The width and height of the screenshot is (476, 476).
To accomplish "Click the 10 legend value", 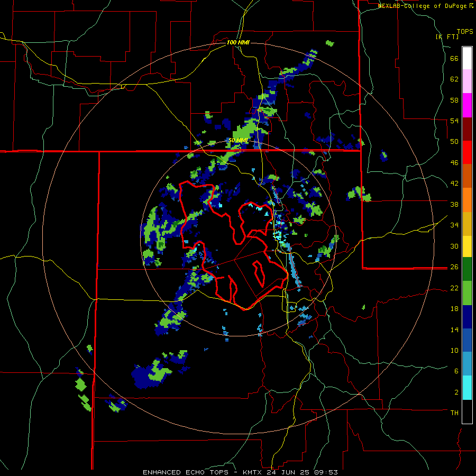I will 454,350.
